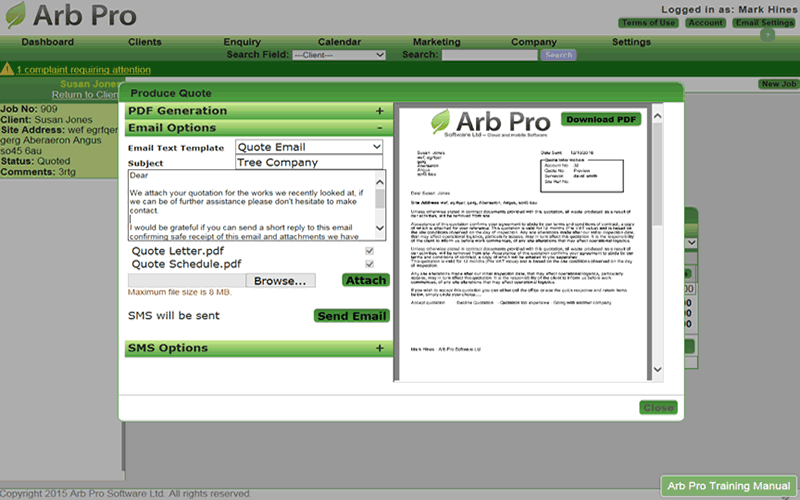Viewport: 800px width, 500px height.
Task: Open the Dashboard menu
Action: (x=47, y=42)
